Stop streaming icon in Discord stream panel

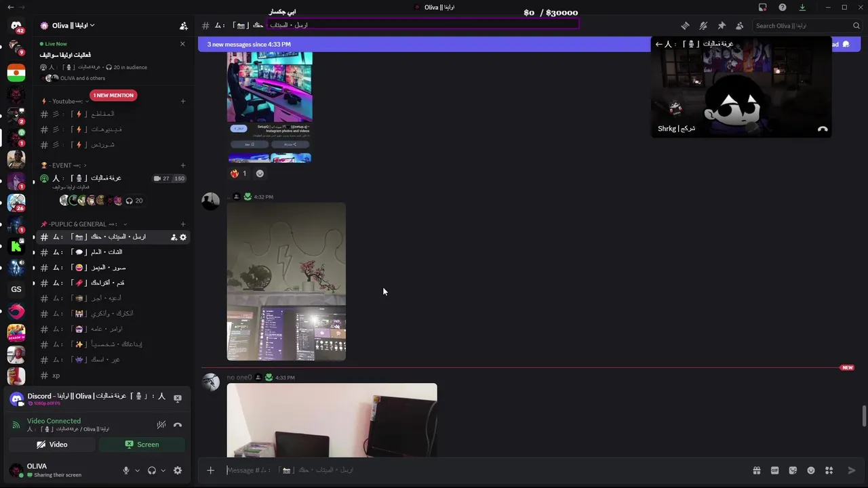tap(178, 399)
